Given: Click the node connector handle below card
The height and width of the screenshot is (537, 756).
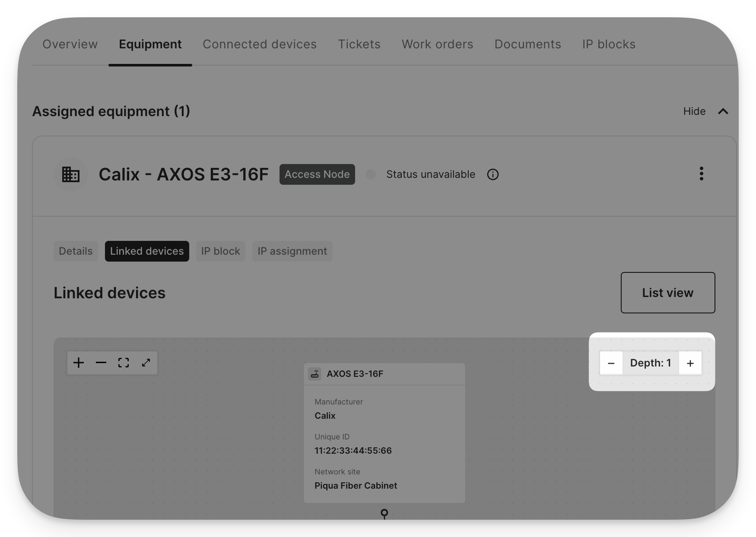Looking at the screenshot, I should coord(384,513).
